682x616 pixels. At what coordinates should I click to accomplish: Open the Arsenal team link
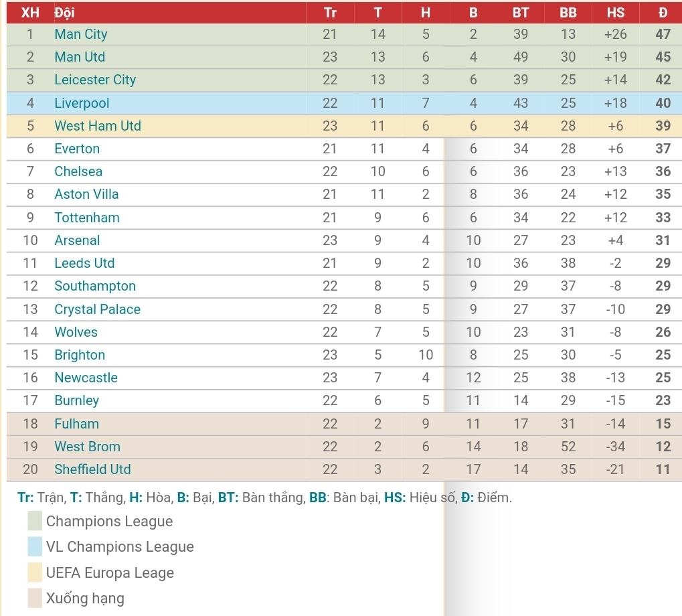(x=77, y=240)
